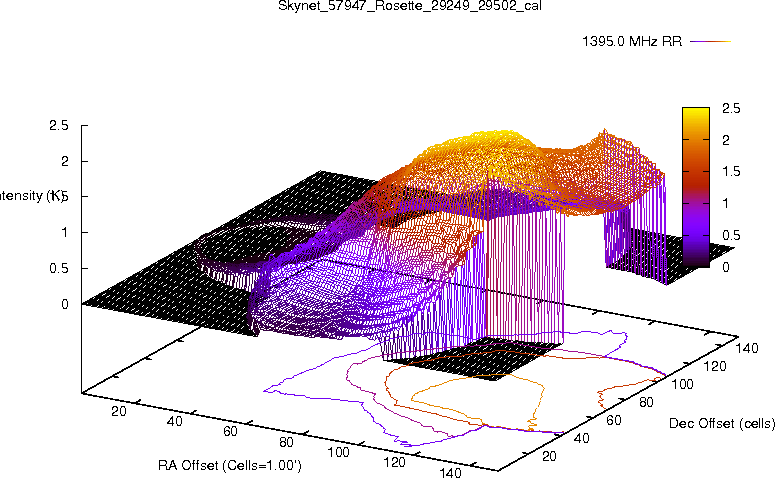Select the 2 label on the color bar
775x478 pixels.
[x=726, y=140]
